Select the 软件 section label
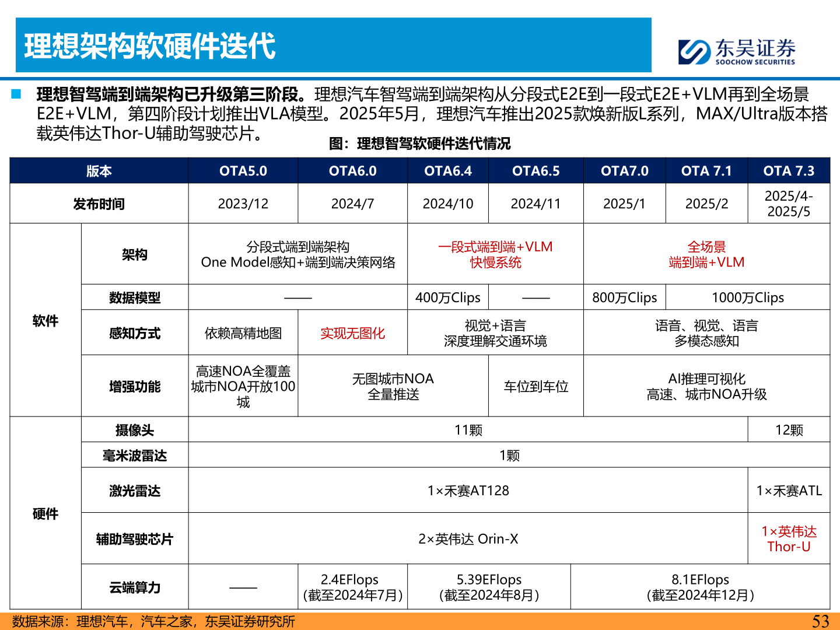840x630 pixels. click(45, 320)
